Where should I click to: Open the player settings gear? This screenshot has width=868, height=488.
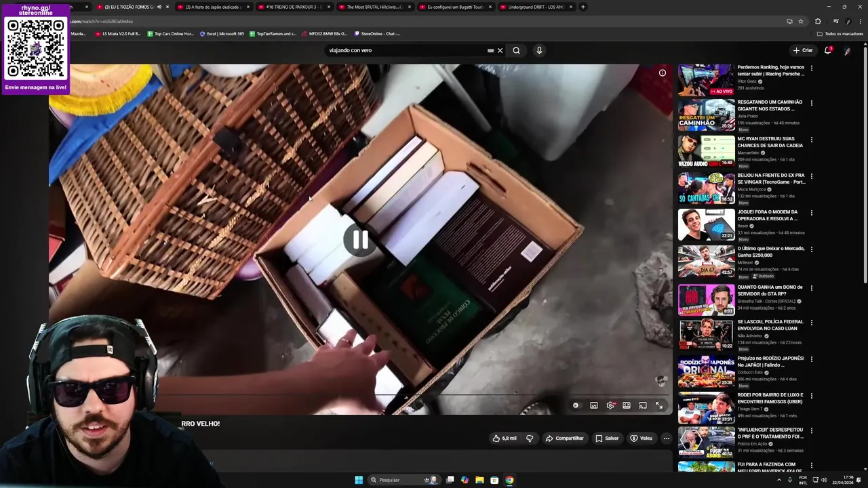tap(610, 405)
